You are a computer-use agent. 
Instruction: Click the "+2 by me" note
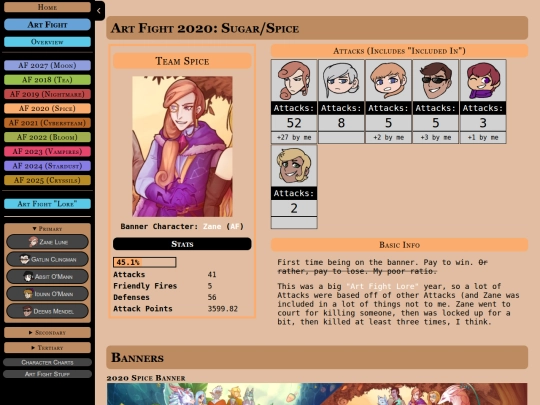tap(388, 137)
